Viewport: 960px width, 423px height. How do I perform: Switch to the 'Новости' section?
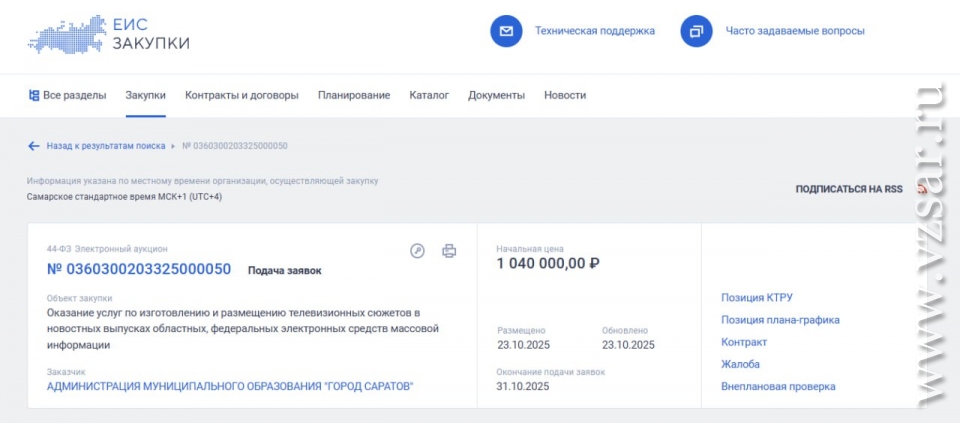pyautogui.click(x=565, y=95)
